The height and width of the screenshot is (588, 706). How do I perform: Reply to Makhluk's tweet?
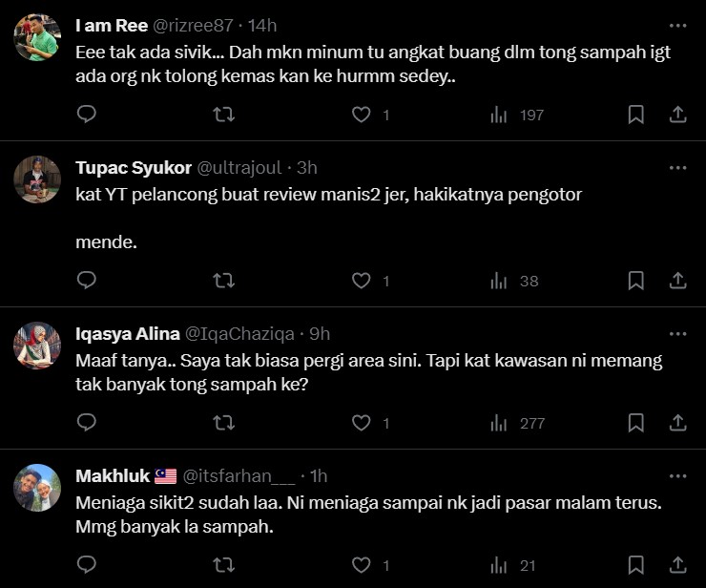(x=86, y=565)
